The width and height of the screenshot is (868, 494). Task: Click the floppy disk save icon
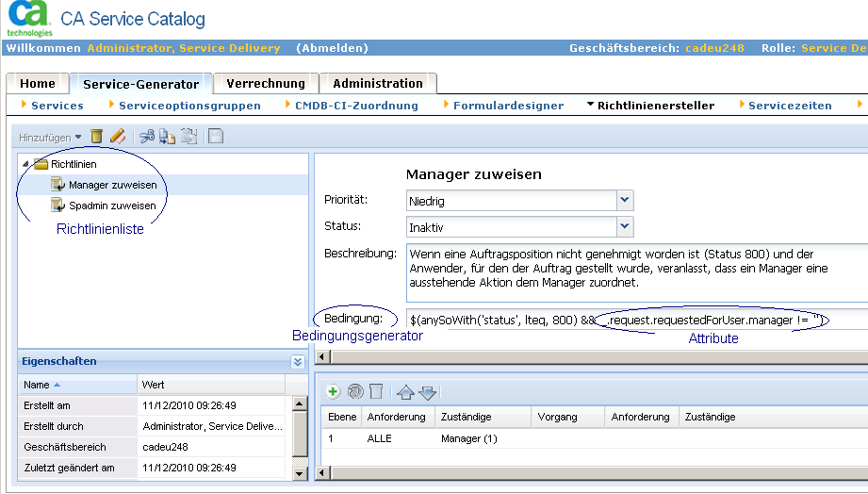(x=216, y=137)
